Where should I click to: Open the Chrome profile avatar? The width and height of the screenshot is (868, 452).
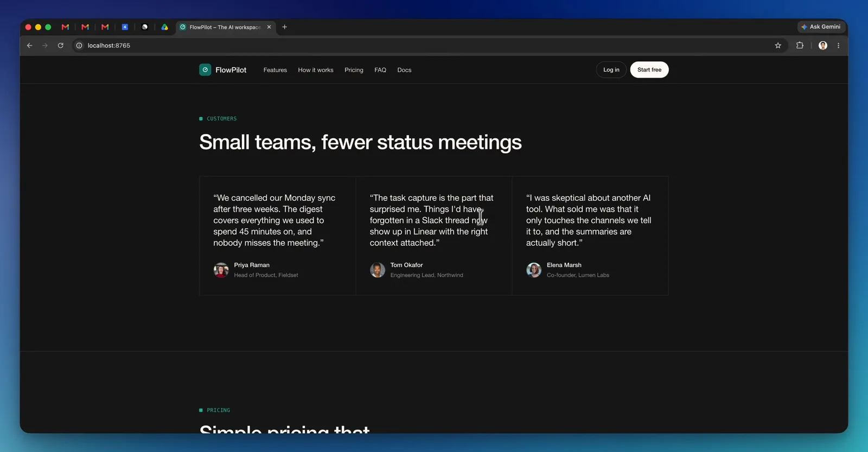pyautogui.click(x=823, y=46)
